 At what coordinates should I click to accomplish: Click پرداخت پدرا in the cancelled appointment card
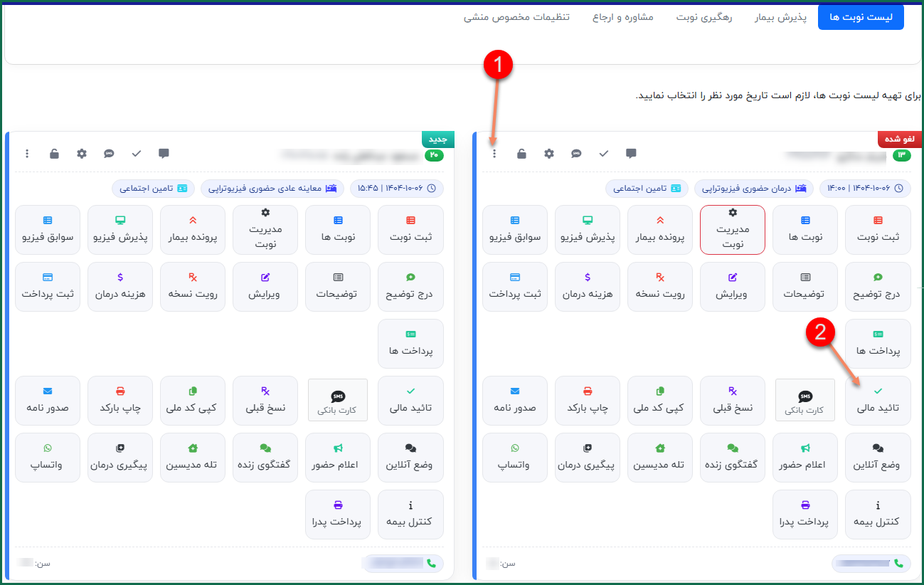click(x=805, y=514)
